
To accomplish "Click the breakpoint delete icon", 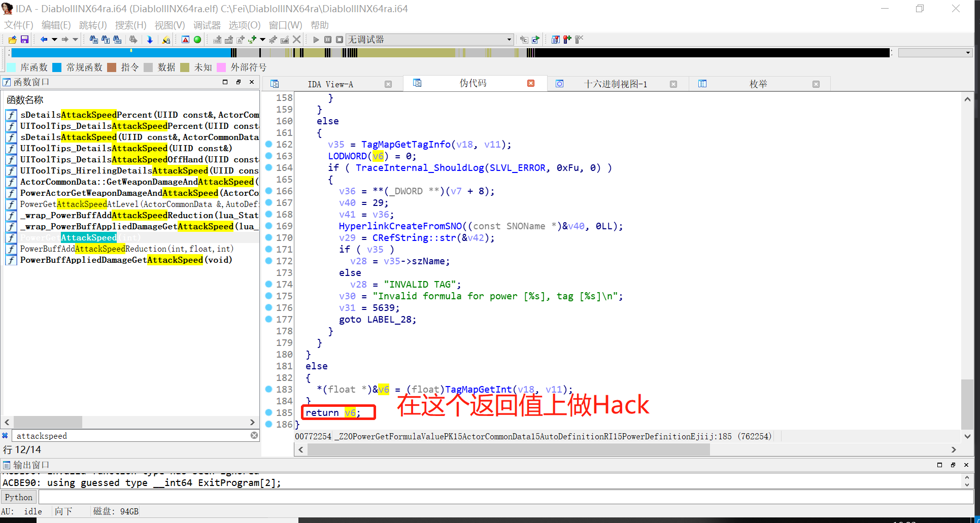I will point(579,40).
